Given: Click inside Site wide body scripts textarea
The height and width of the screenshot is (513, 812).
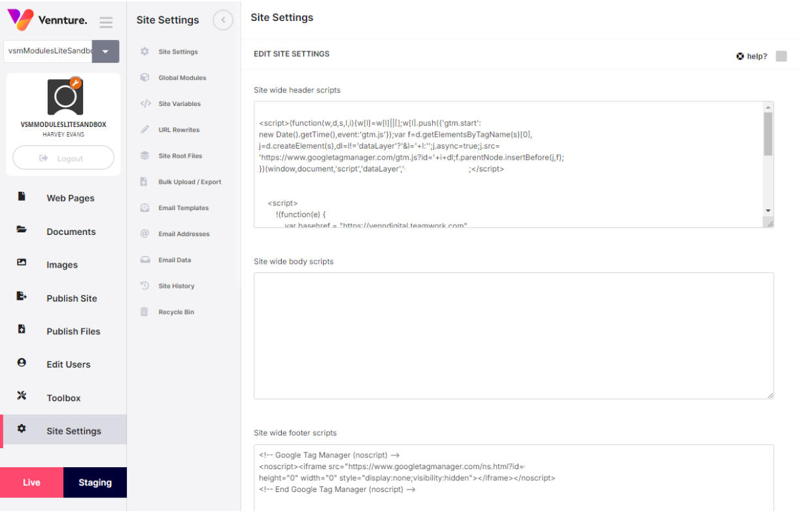Looking at the screenshot, I should point(514,336).
